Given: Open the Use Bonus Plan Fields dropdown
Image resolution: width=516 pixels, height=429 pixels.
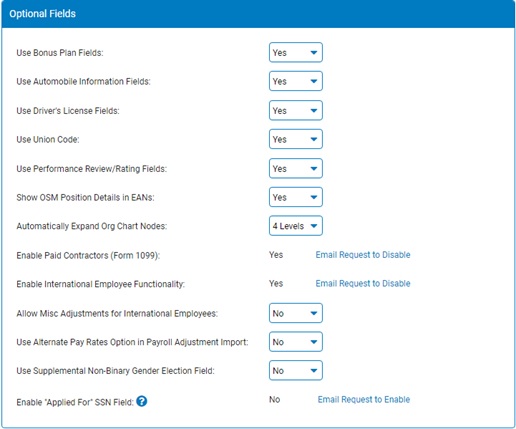Looking at the screenshot, I should click(x=296, y=52).
